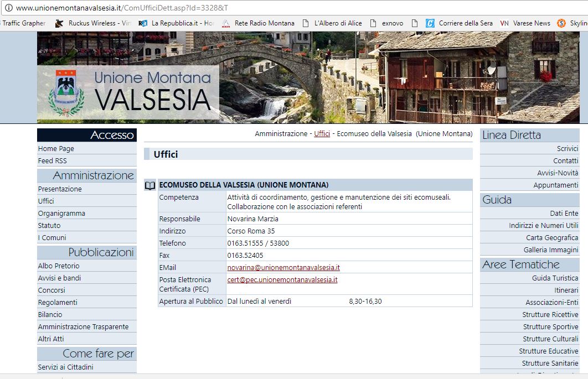This screenshot has width=588, height=379.
Task: Open Carta Geografica
Action: (552, 238)
